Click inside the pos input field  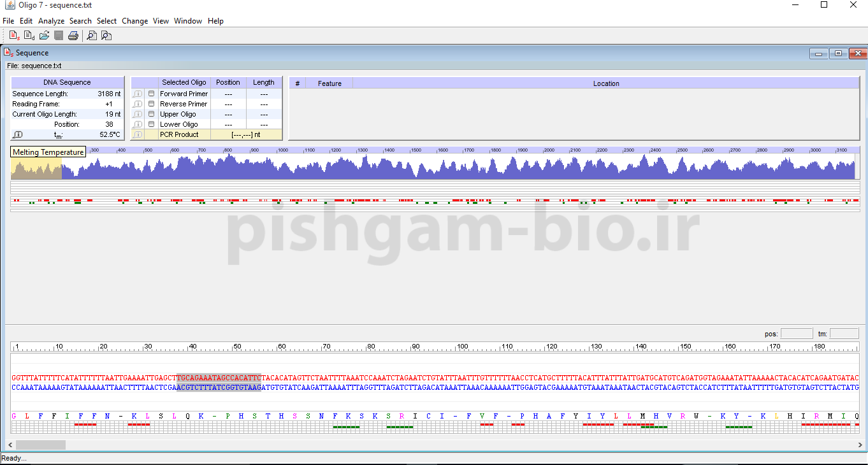pos(797,334)
